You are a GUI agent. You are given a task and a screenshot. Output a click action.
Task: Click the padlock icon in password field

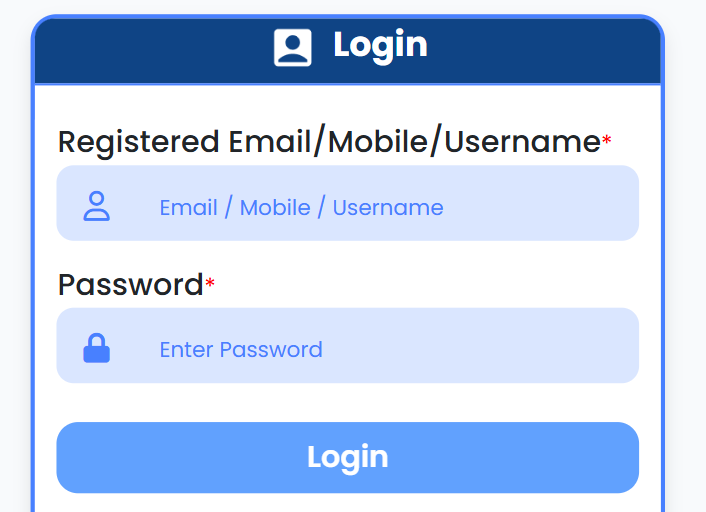[97, 349]
